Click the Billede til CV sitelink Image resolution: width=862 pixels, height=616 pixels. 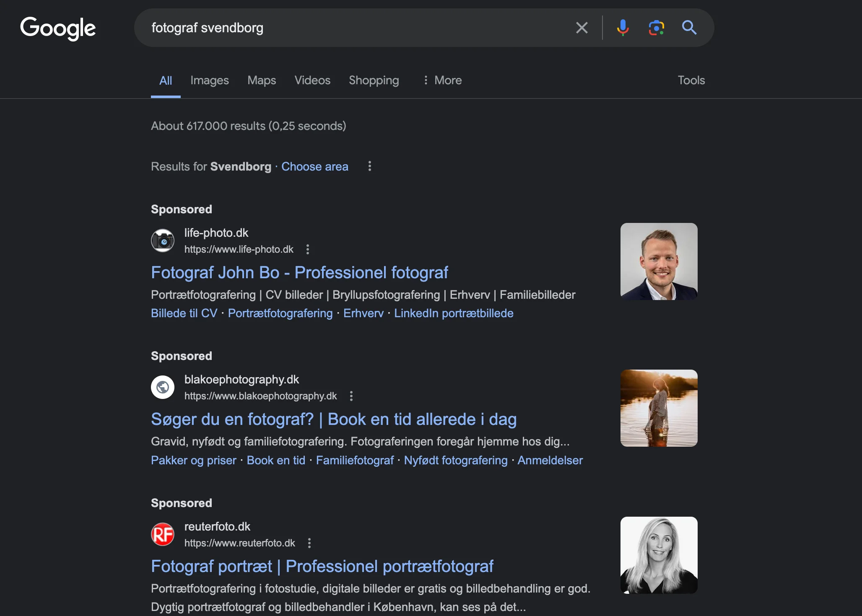(184, 313)
